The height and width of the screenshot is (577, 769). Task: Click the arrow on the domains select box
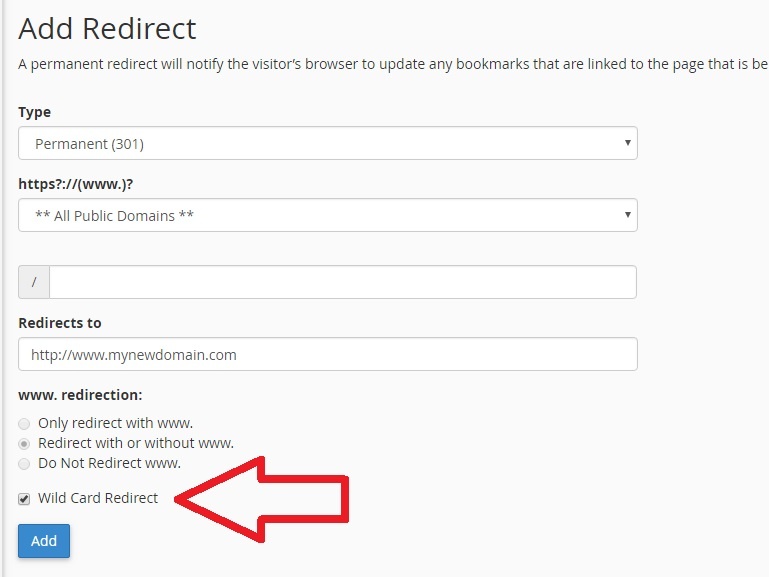[627, 215]
